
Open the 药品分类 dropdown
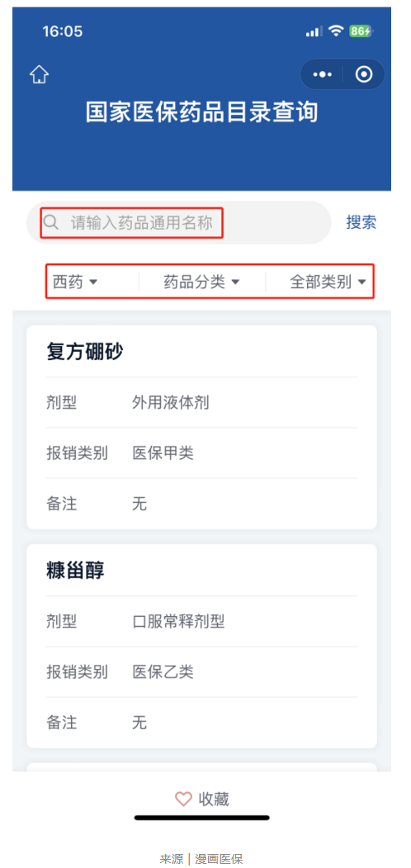point(201,282)
